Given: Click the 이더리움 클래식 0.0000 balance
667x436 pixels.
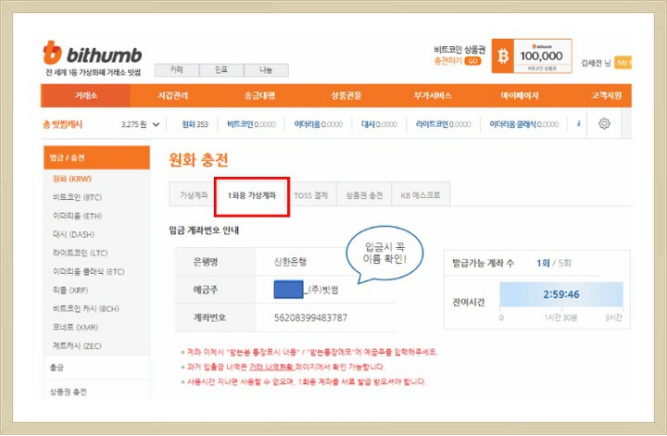Looking at the screenshot, I should tap(524, 124).
